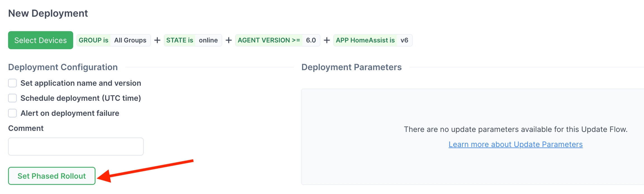Click the Deployment Configuration section heading

tap(63, 67)
